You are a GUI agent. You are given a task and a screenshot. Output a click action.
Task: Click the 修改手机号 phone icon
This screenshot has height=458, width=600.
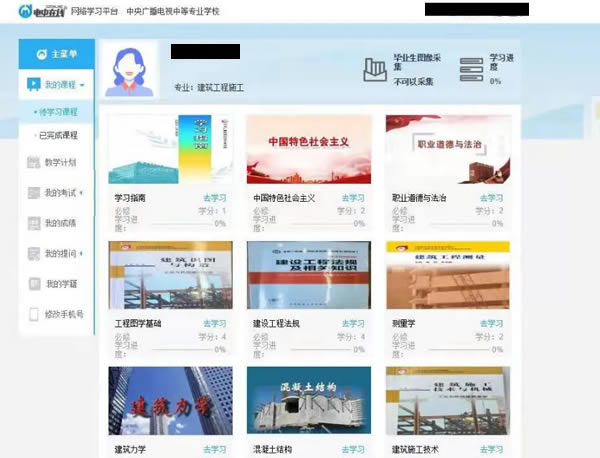click(34, 314)
